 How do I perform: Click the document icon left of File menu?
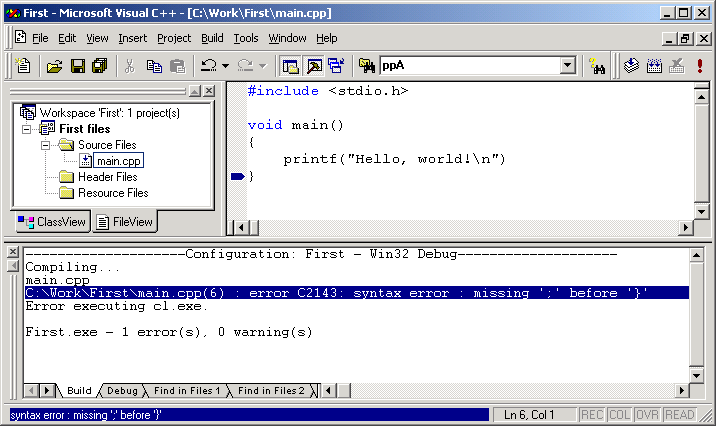[20, 37]
